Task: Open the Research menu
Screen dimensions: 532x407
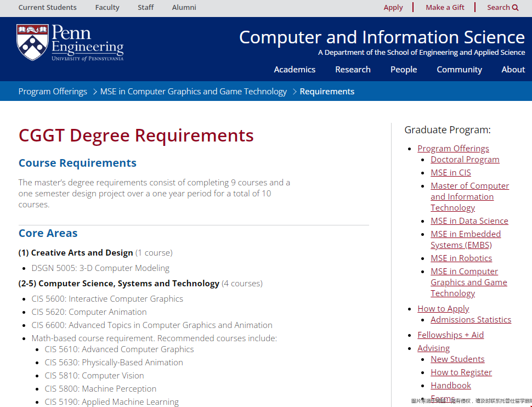Action: [353, 70]
